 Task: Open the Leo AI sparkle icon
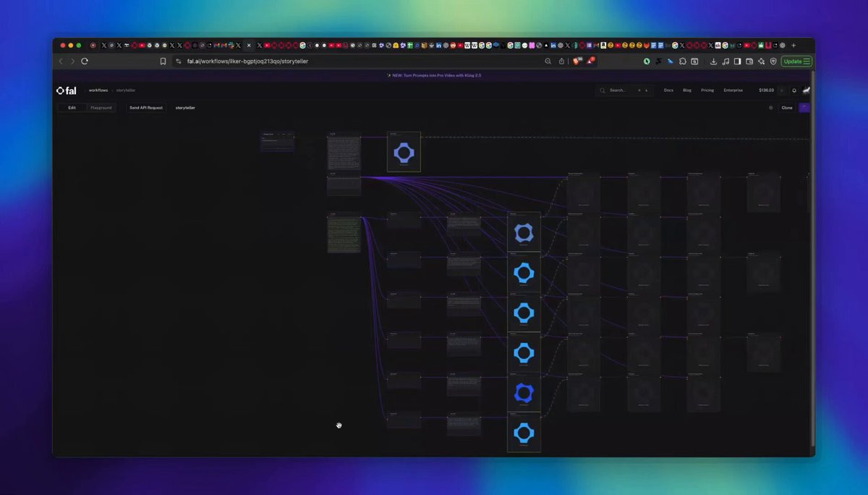(761, 62)
